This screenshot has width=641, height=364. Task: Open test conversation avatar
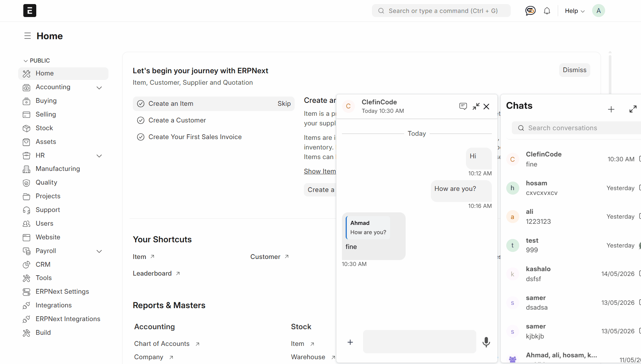pos(513,245)
